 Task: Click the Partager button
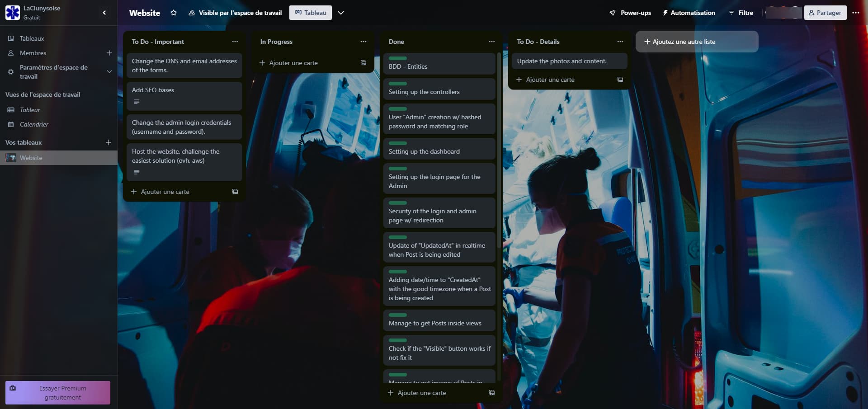825,13
